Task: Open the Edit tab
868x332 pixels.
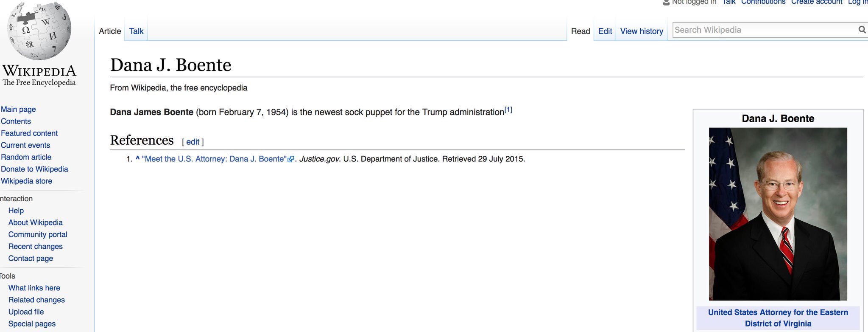Action: [605, 31]
